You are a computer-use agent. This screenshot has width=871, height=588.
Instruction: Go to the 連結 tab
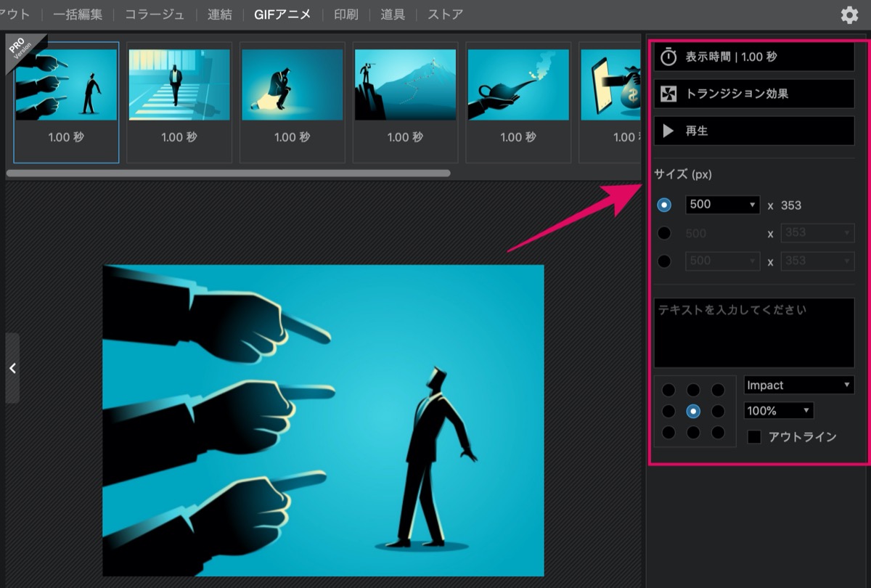pyautogui.click(x=219, y=15)
